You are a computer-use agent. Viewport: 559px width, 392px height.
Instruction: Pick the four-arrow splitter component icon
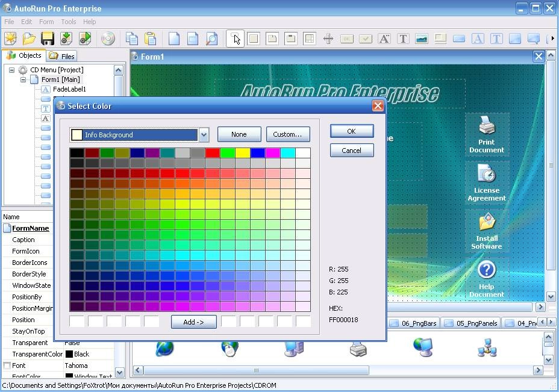click(328, 39)
